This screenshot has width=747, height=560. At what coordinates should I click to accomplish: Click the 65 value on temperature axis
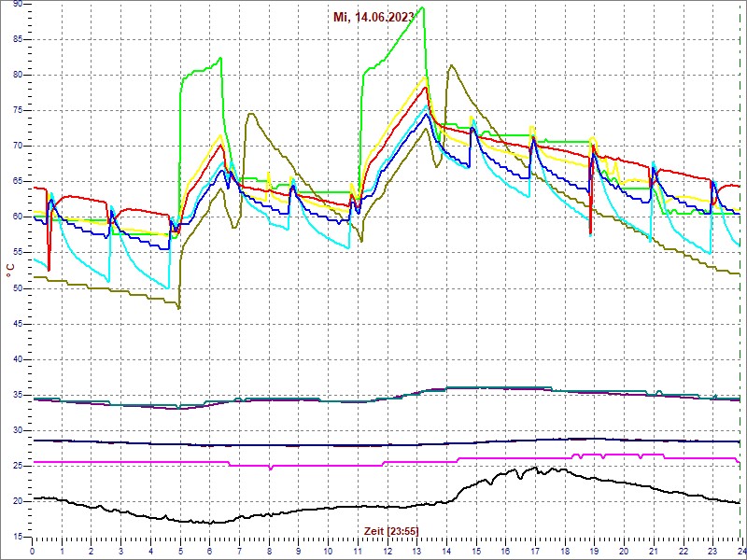(18, 181)
